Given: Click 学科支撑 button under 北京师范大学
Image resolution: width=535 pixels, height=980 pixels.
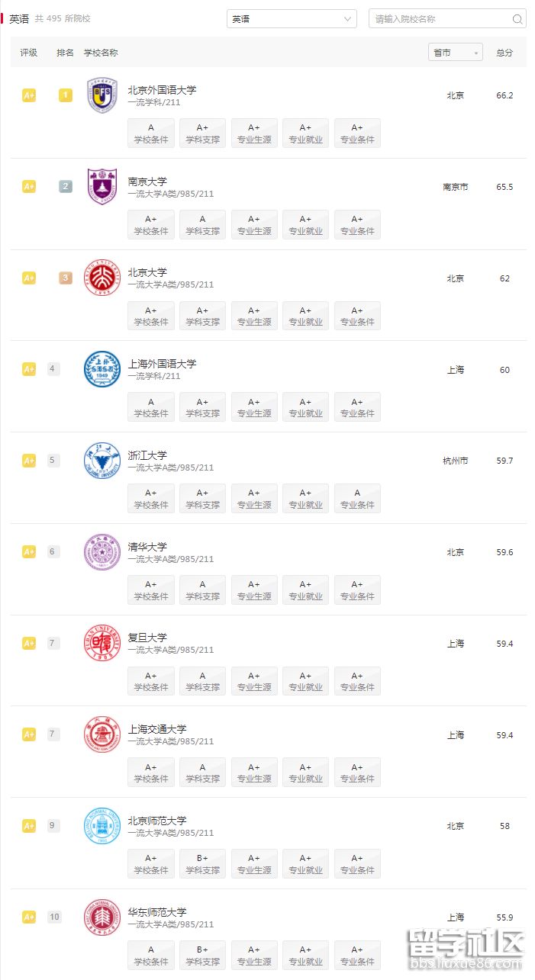Looking at the screenshot, I should 202,864.
